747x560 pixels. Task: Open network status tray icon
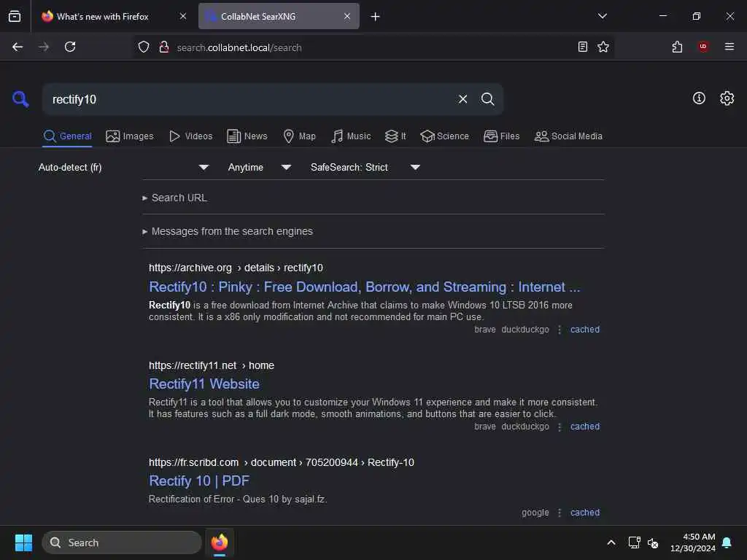pyautogui.click(x=634, y=542)
